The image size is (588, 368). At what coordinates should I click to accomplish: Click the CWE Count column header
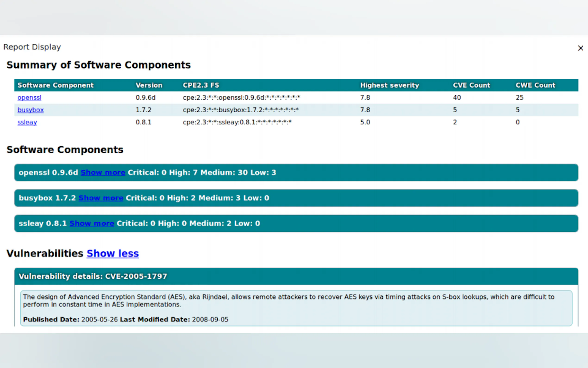(535, 85)
